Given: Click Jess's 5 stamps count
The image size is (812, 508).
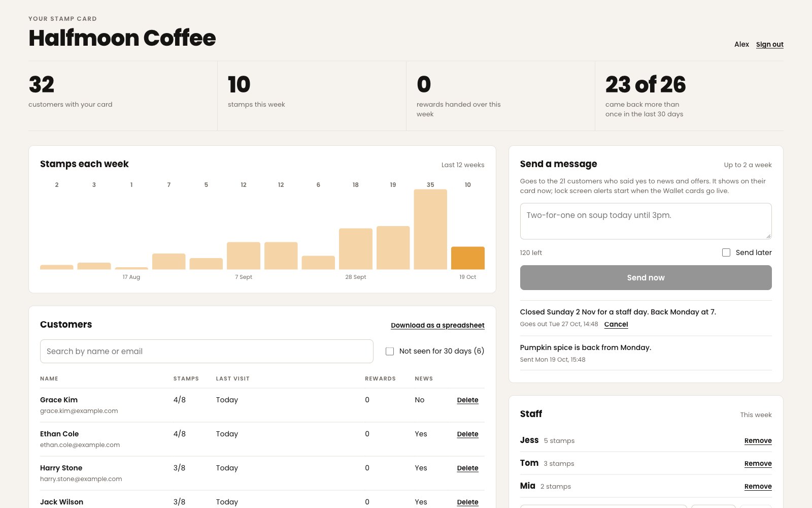Looking at the screenshot, I should pos(559,441).
